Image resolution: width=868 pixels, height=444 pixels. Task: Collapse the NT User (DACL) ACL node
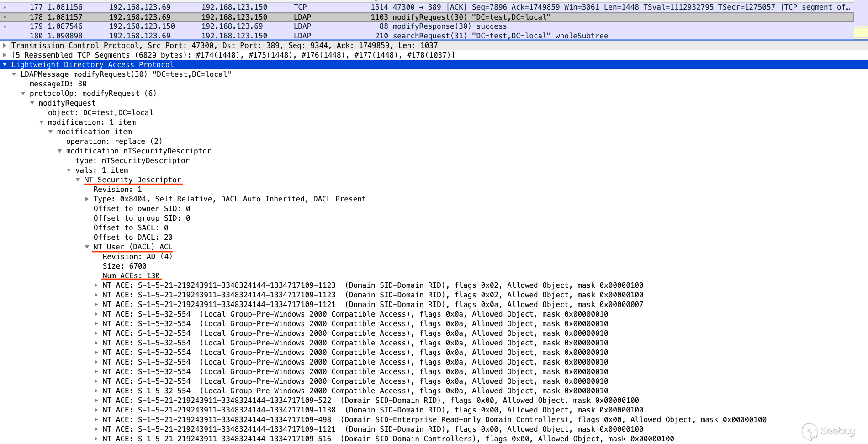click(87, 247)
